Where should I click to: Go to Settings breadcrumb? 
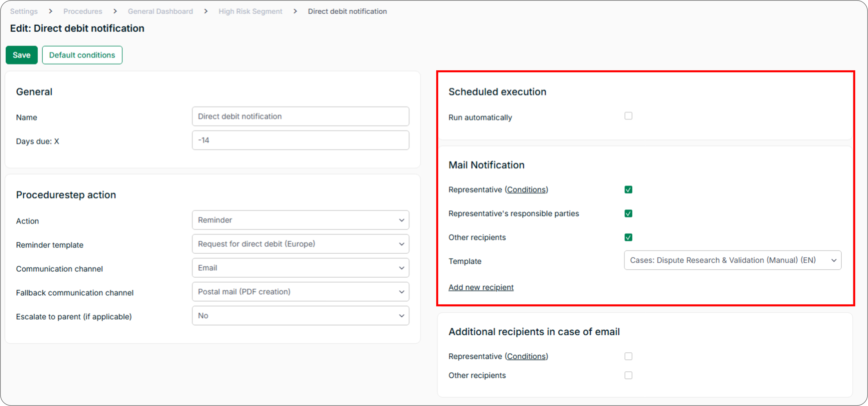point(24,11)
